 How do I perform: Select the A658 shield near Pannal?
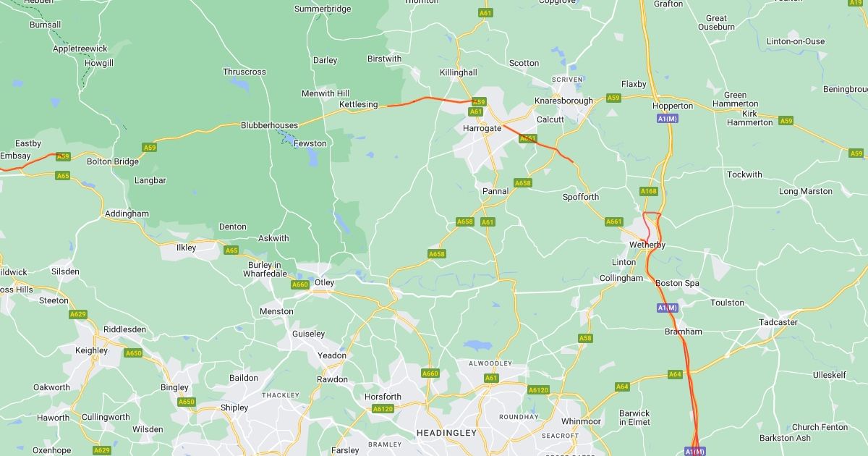(x=522, y=183)
